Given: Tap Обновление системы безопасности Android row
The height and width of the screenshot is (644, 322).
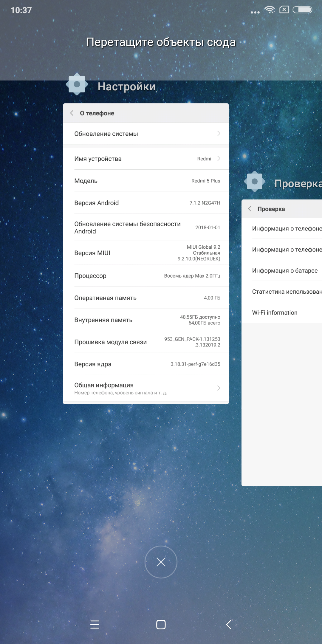Looking at the screenshot, I should [x=146, y=227].
